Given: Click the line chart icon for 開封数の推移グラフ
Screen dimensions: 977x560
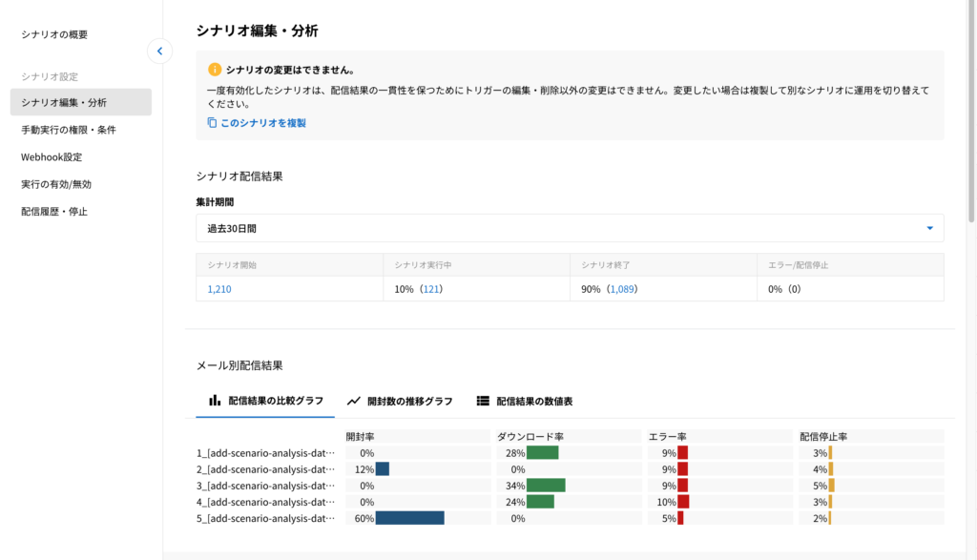Looking at the screenshot, I should (x=354, y=401).
